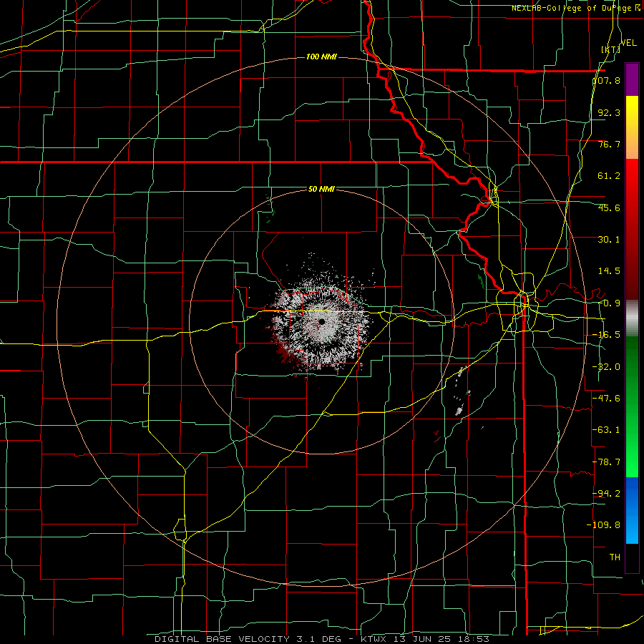Pick the gray near-zero segment of the color bar
The height and width of the screenshot is (644, 644).
[632, 318]
